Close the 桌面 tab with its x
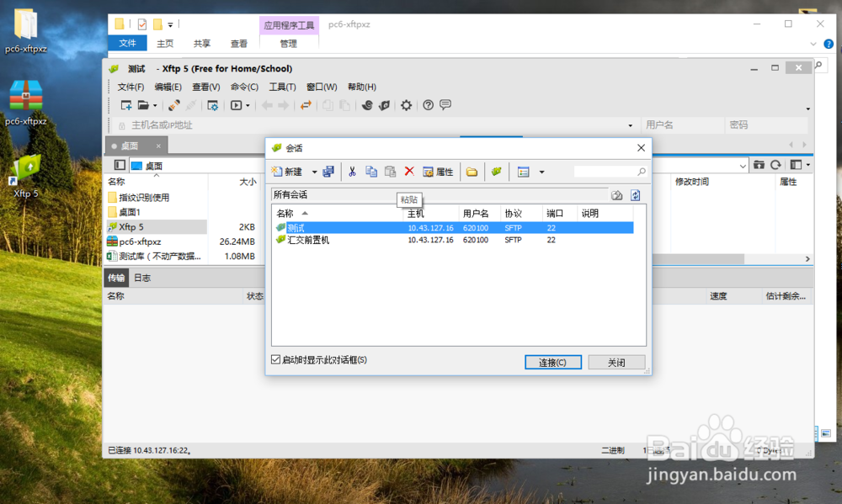The width and height of the screenshot is (842, 504). coord(158,146)
